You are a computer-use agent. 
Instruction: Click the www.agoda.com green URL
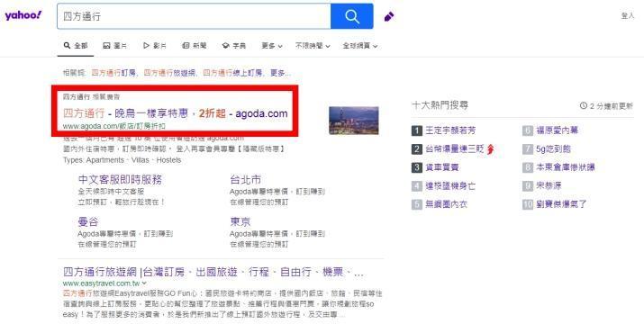[x=114, y=126]
